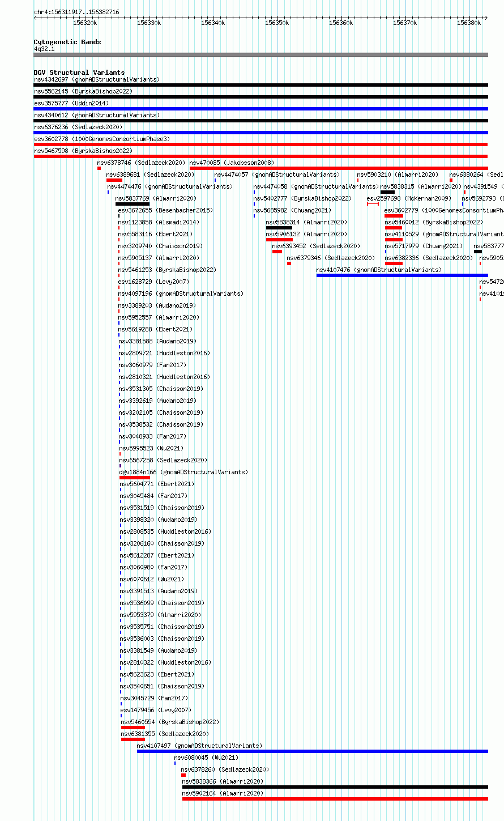504x821 pixels.
Task: Click the 4q32.1 band label
Action: pos(44,49)
